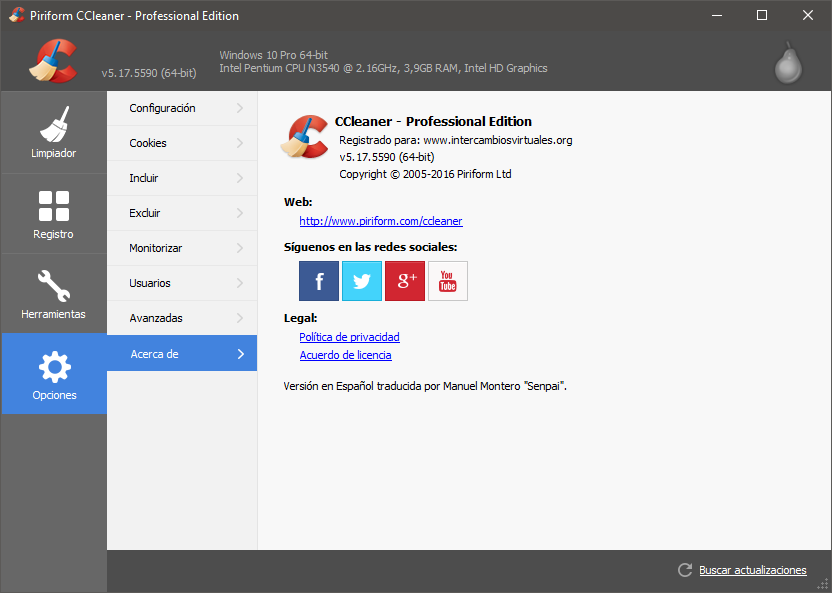
Task: Click the chevron next to Usuarios
Action: coord(240,283)
